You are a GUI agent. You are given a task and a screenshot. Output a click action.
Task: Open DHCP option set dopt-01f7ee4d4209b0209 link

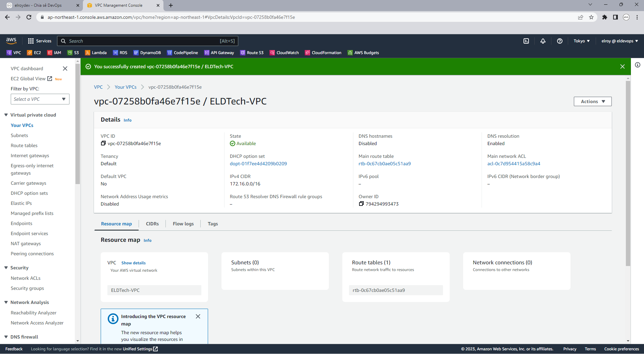258,164
